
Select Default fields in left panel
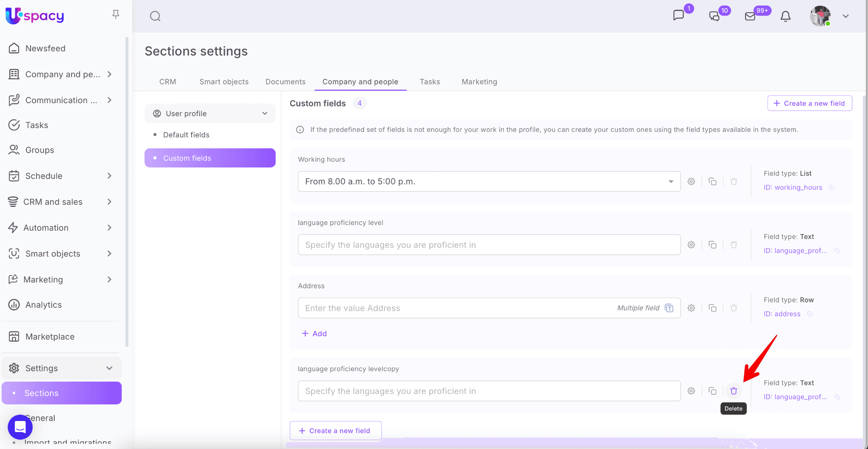tap(186, 135)
